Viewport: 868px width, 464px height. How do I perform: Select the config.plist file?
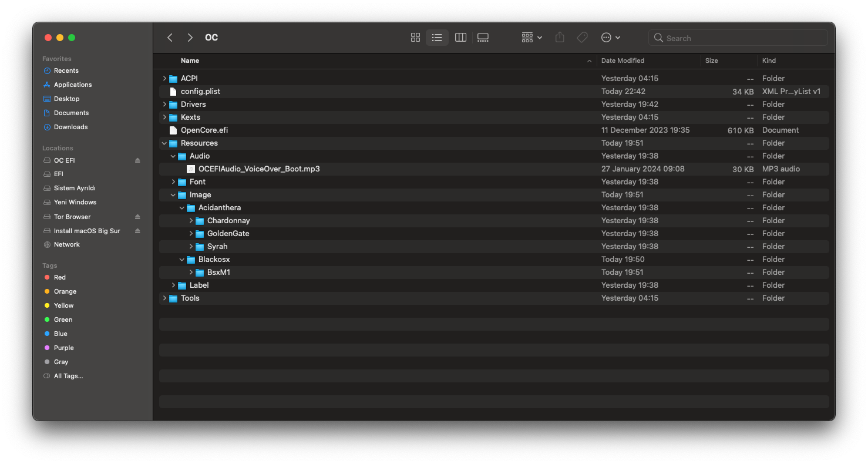coord(494,91)
